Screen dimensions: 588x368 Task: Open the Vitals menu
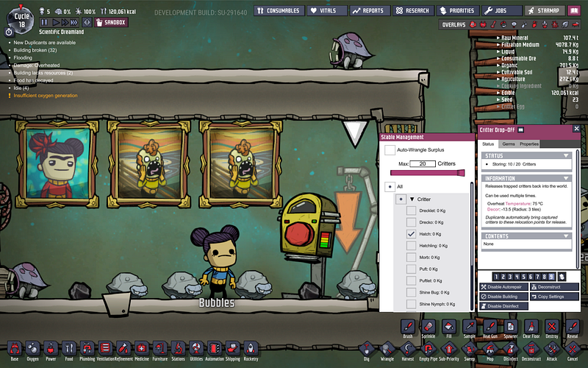pyautogui.click(x=326, y=10)
